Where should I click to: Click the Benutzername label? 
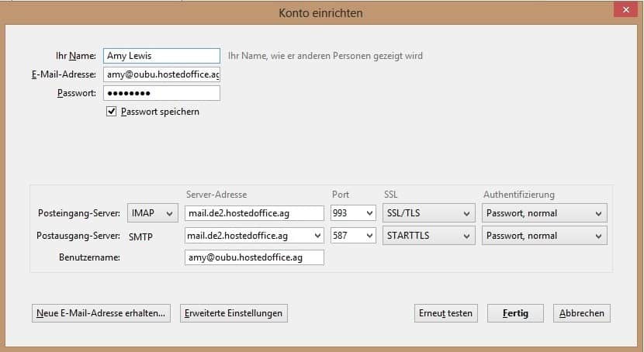coord(89,257)
